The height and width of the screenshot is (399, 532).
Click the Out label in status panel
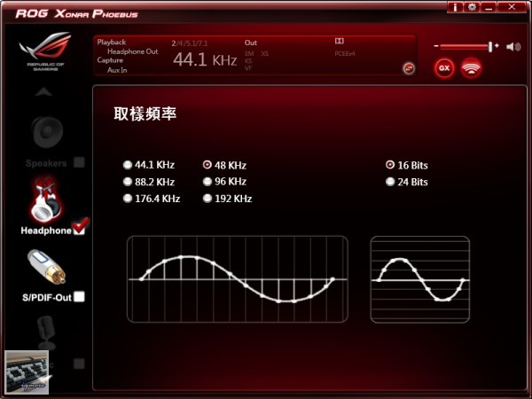click(x=251, y=43)
